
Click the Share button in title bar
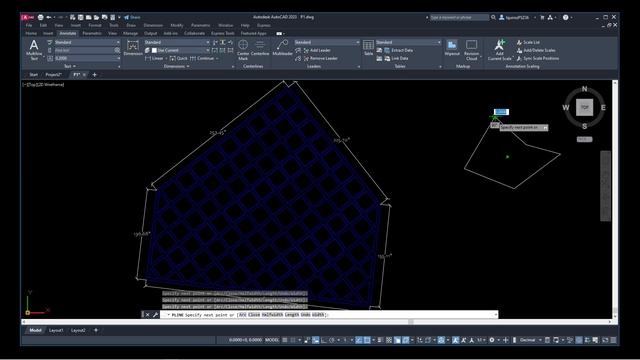coord(132,17)
